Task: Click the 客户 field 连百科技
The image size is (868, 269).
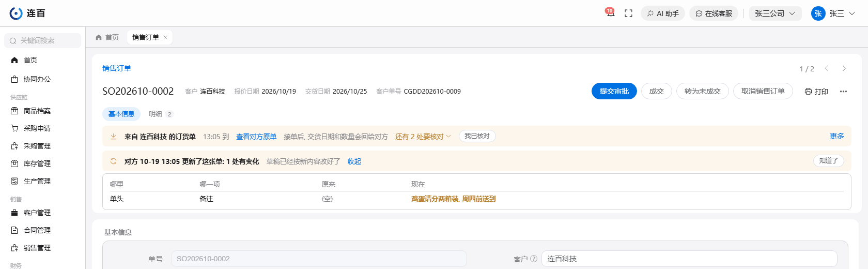Action: (x=689, y=259)
